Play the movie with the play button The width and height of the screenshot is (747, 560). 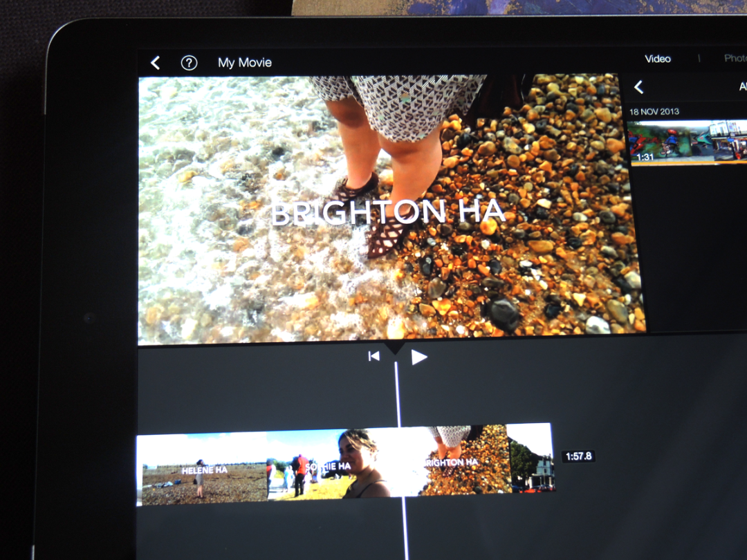[x=418, y=357]
